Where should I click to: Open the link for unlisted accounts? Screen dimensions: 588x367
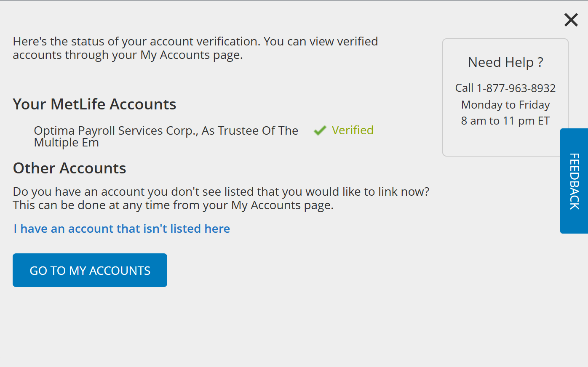(x=121, y=229)
